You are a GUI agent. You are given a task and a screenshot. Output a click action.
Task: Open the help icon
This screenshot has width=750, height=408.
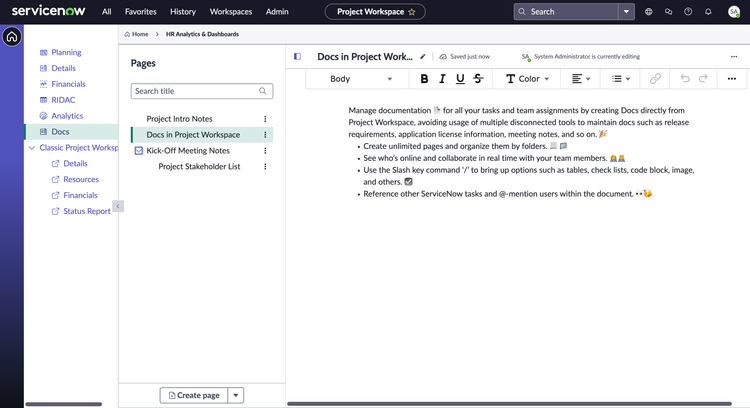pyautogui.click(x=688, y=11)
